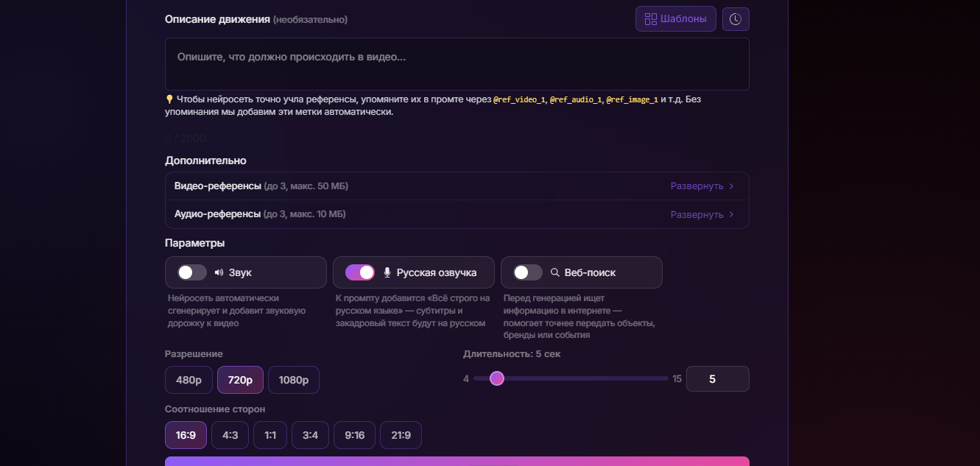
Task: Expand Аудио-референсы via Развернуть
Action: [x=697, y=215]
